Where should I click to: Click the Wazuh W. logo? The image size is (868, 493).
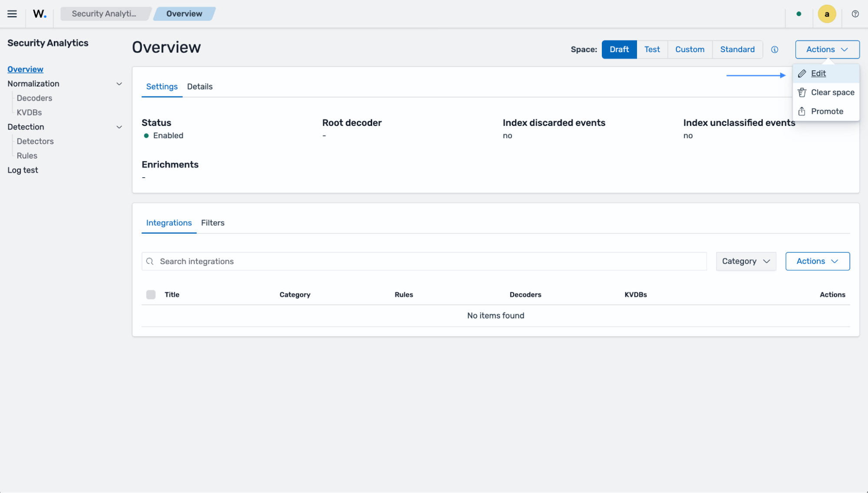(40, 14)
